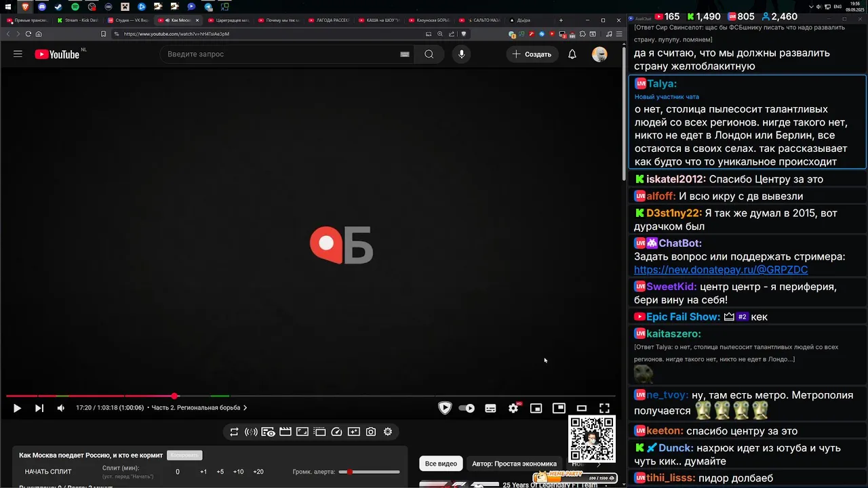Viewport: 868px width, 488px height.
Task: Open the account avatar menu
Action: point(599,54)
